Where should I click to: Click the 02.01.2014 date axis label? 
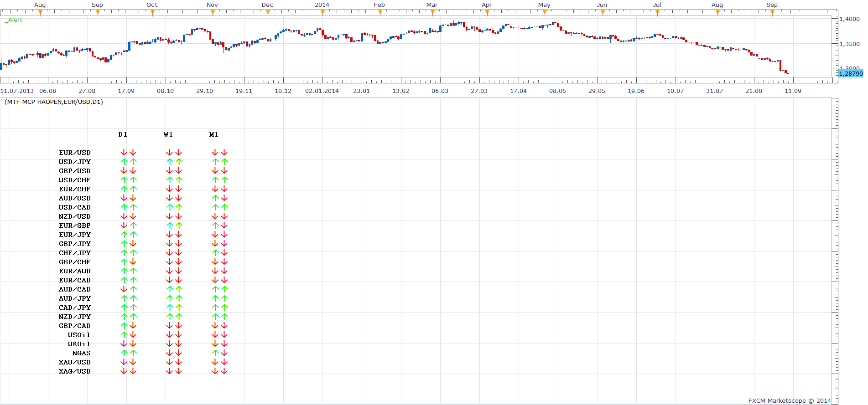coord(322,91)
